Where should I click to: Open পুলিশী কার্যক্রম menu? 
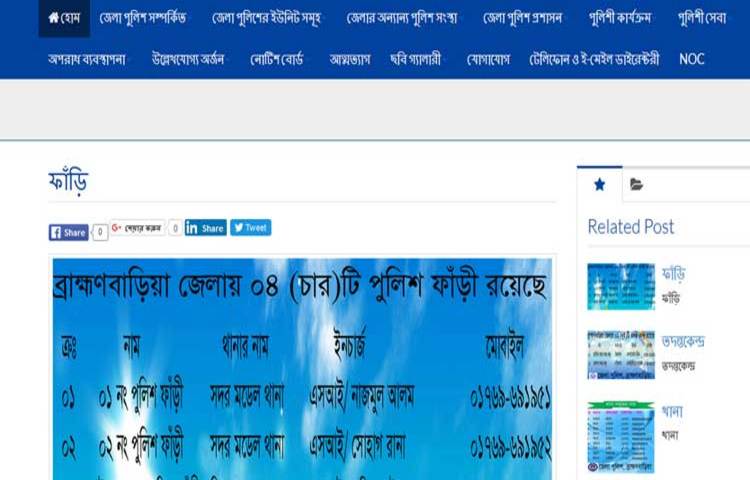[620, 18]
